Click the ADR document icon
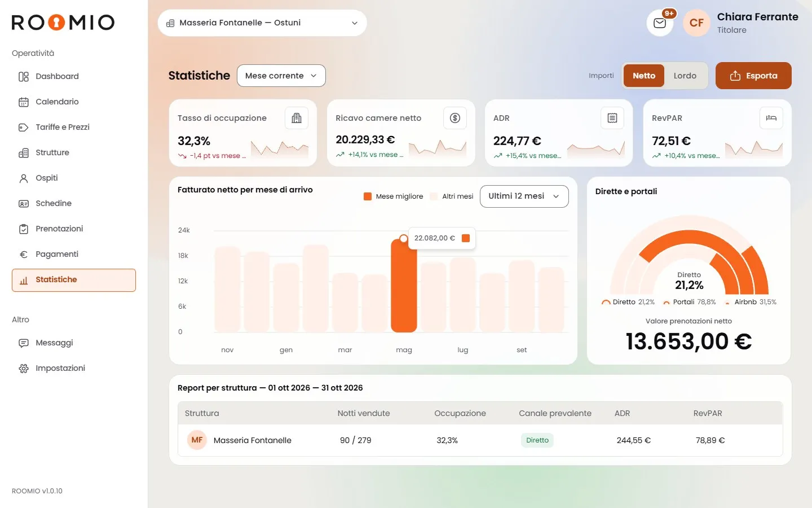Image resolution: width=812 pixels, height=508 pixels. [612, 118]
